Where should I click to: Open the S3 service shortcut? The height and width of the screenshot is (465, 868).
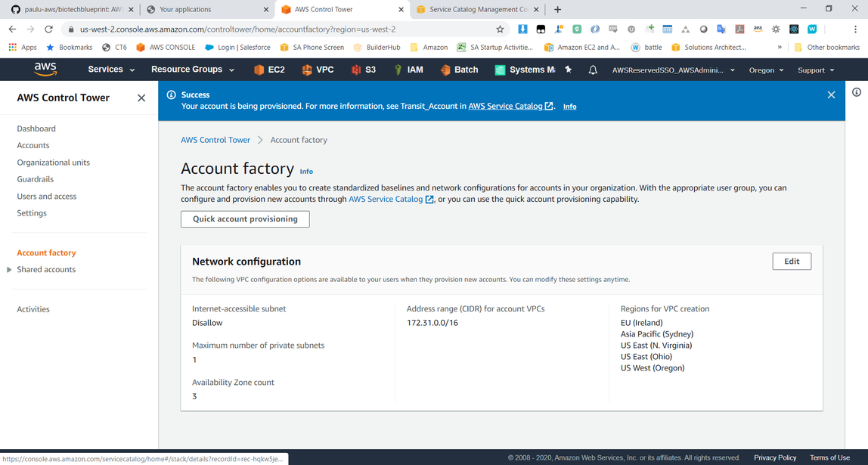[363, 70]
